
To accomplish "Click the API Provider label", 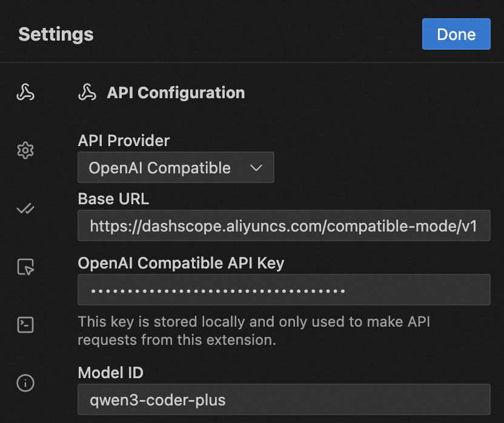I will [124, 141].
